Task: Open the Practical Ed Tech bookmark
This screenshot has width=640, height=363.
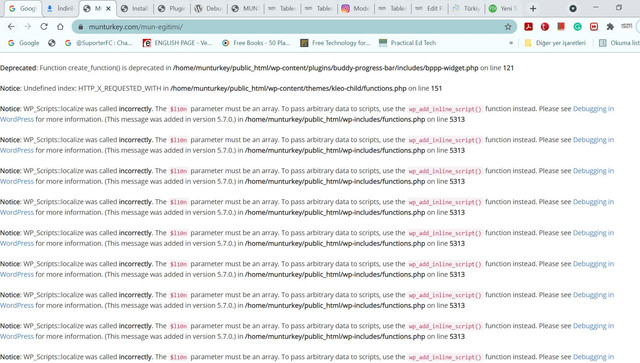Action: pyautogui.click(x=407, y=43)
